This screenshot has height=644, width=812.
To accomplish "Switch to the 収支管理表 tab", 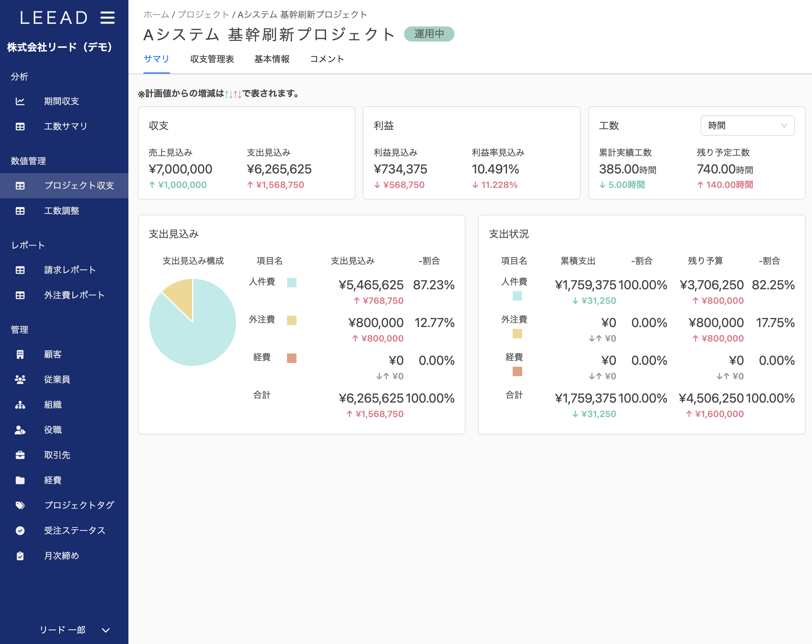I will 212,59.
